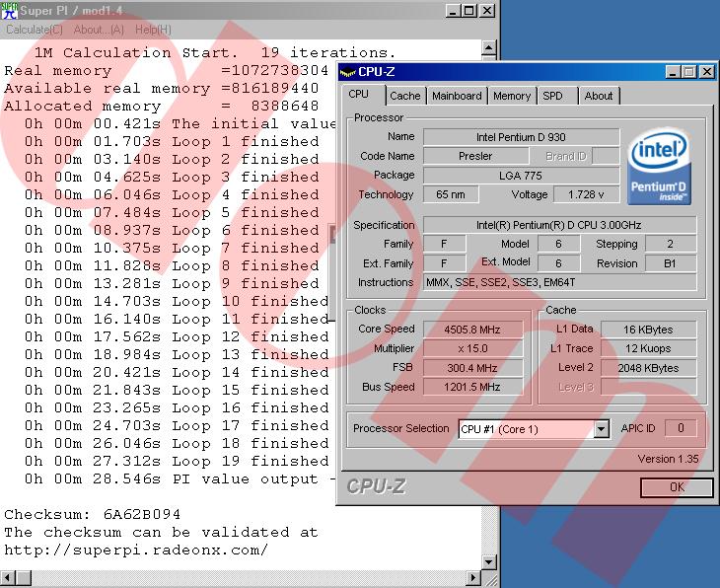This screenshot has height=588, width=720.
Task: Click the Technology value 65 nm
Action: coord(451,194)
